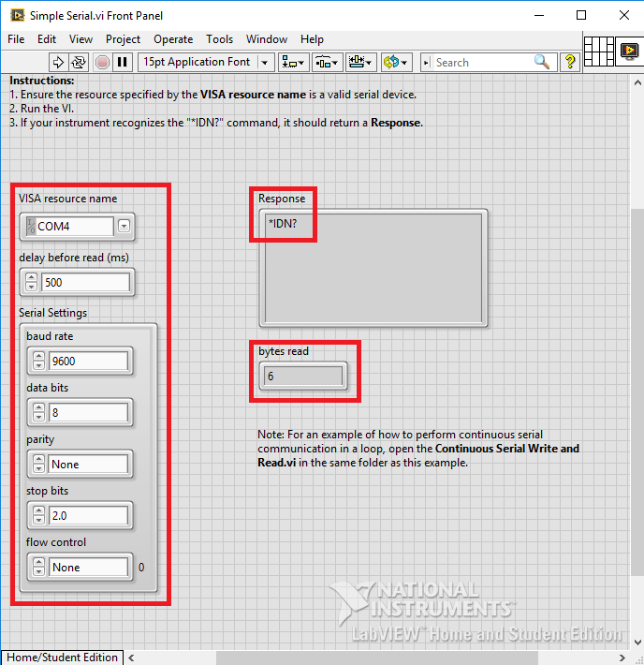
Task: Open the Tools menu
Action: pos(220,39)
